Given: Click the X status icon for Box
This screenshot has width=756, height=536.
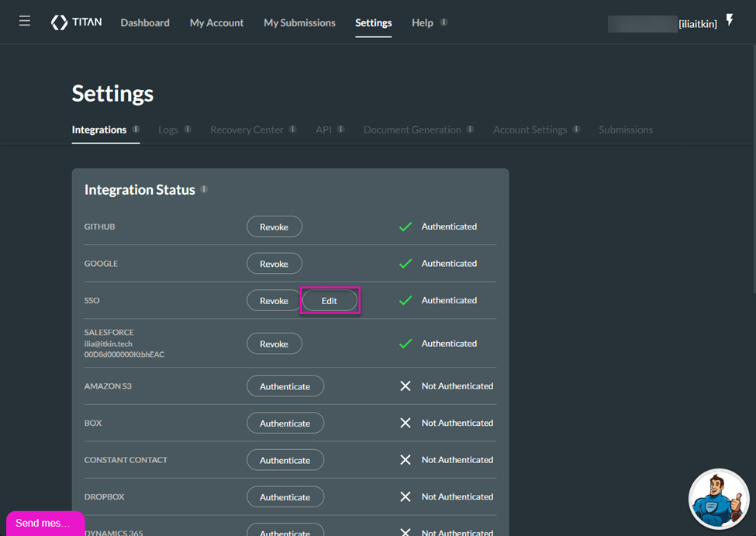Looking at the screenshot, I should (x=406, y=423).
